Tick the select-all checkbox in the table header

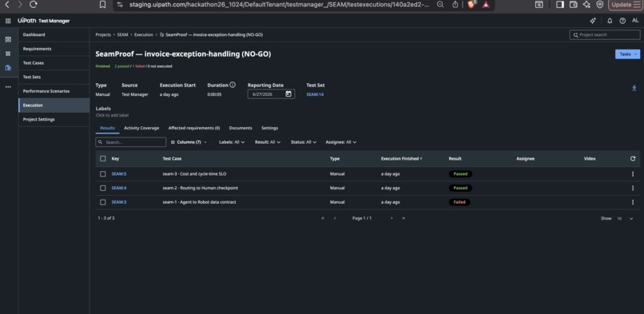103,158
